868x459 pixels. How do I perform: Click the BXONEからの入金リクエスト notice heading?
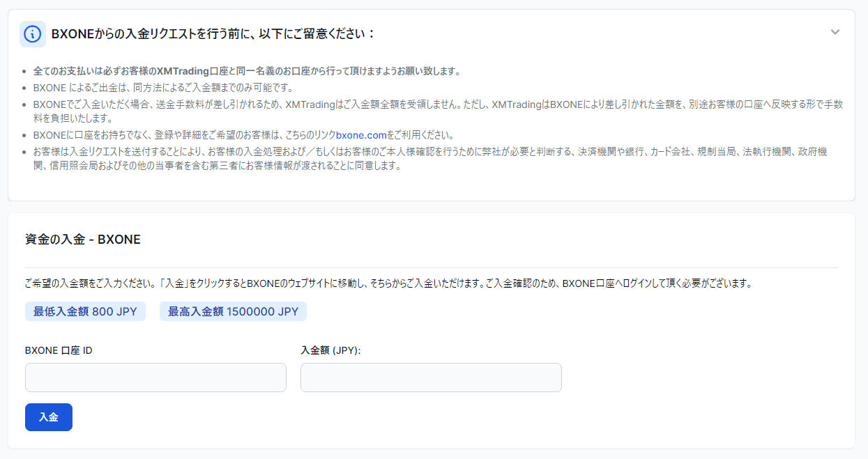point(213,33)
